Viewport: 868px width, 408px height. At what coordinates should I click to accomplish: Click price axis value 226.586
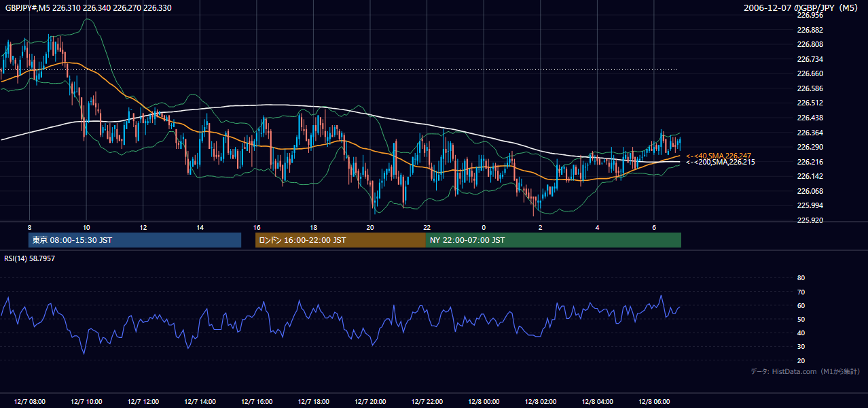point(810,88)
